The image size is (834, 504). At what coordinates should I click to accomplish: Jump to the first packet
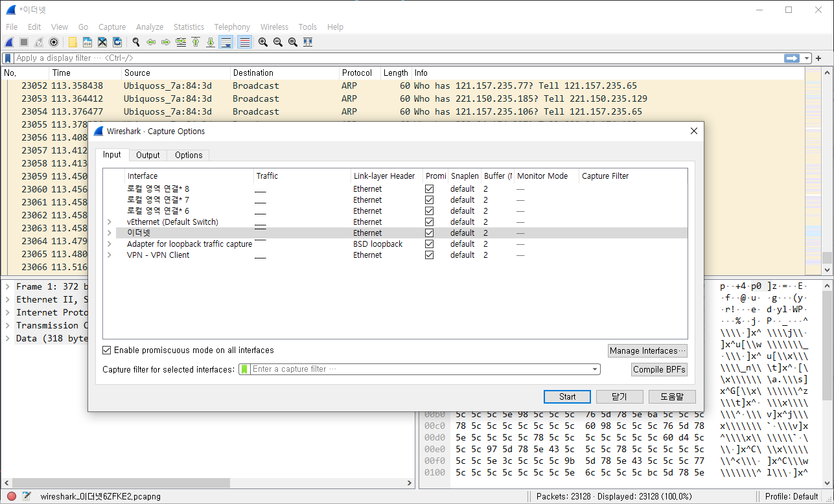pos(196,42)
